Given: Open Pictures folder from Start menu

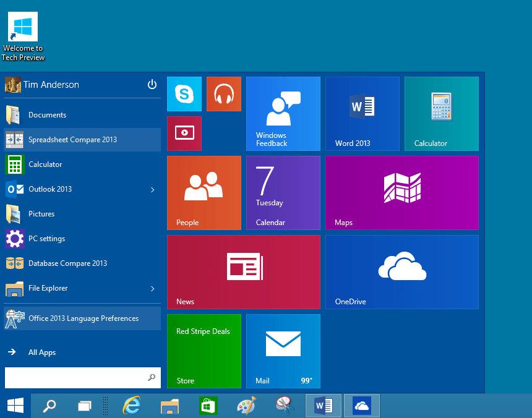Looking at the screenshot, I should pyautogui.click(x=82, y=214).
